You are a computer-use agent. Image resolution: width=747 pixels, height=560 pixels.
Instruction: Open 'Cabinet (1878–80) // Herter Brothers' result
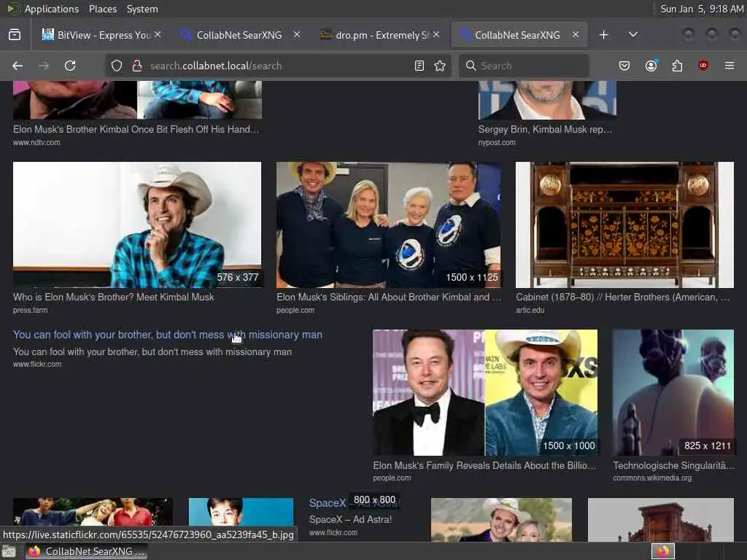pyautogui.click(x=623, y=297)
